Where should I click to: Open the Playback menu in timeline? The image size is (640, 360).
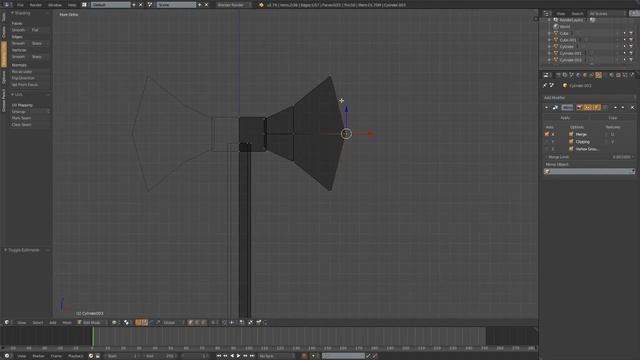76,356
